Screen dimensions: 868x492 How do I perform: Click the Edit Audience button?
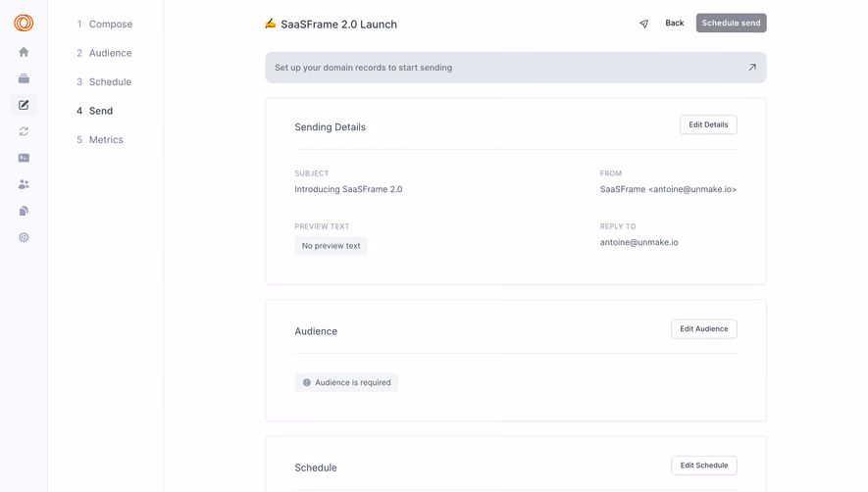click(703, 328)
